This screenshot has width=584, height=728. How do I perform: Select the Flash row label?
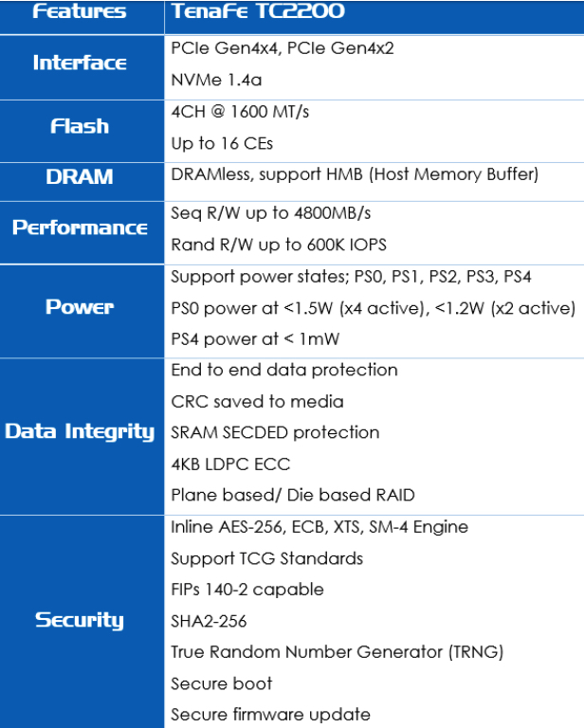[x=80, y=126]
